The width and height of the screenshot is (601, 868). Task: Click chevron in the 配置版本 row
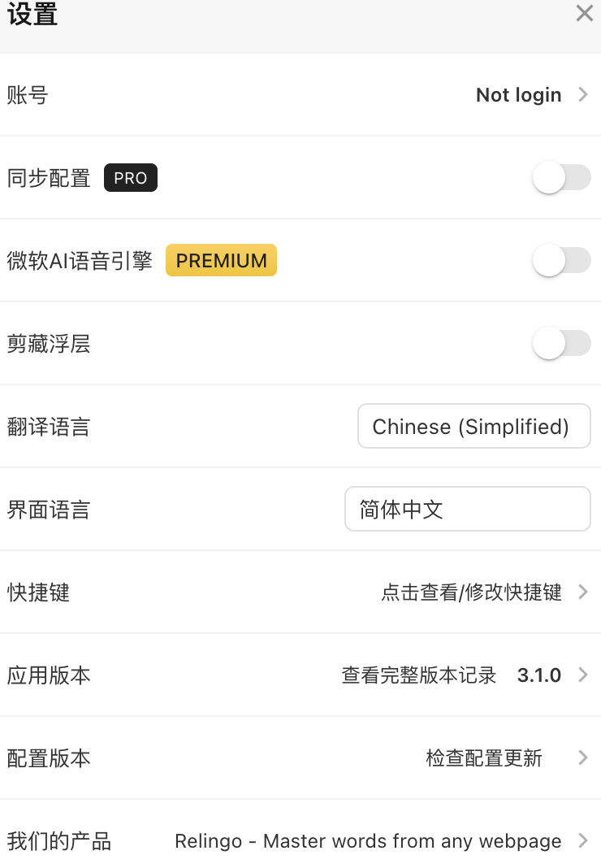tap(583, 758)
